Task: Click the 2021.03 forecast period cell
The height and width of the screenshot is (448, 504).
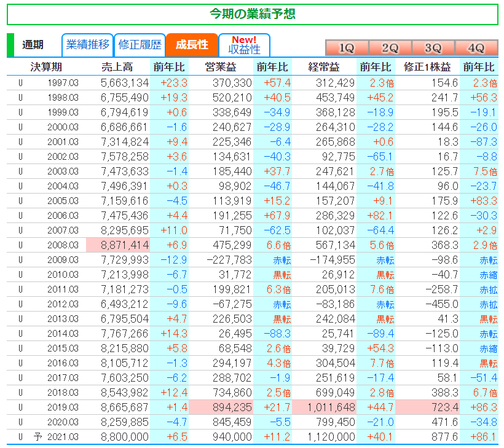Action: 63,436
